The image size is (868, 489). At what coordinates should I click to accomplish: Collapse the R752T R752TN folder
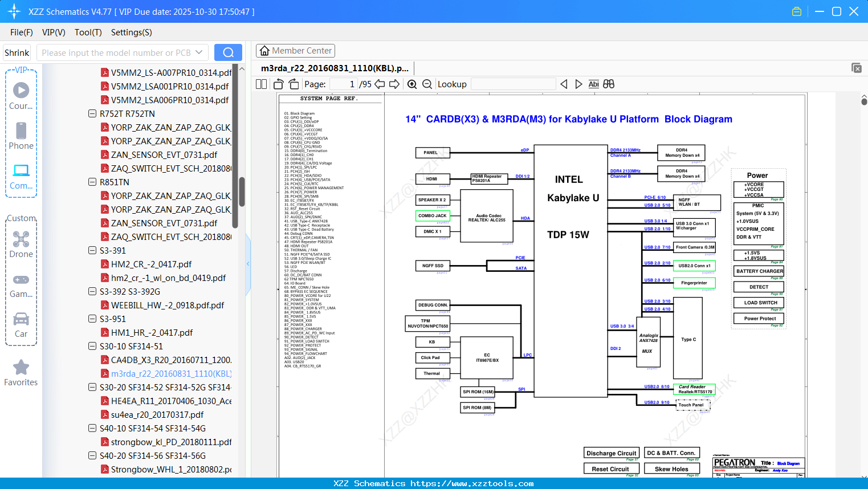[92, 114]
